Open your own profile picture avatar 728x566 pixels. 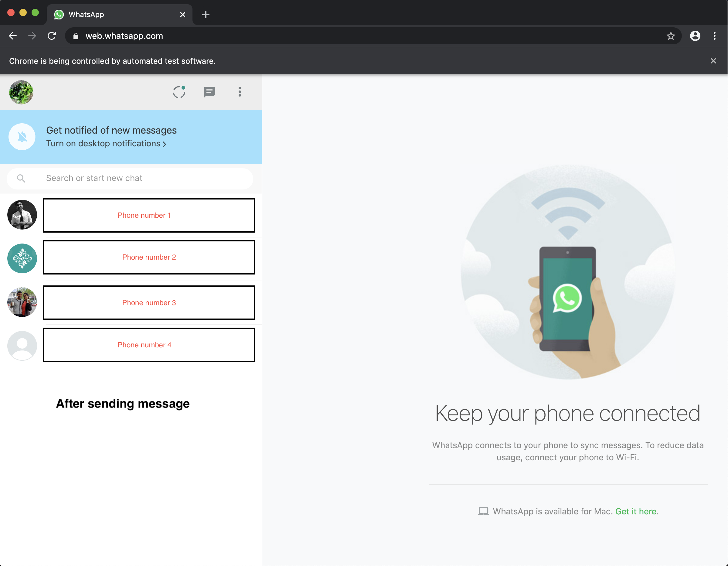click(21, 92)
